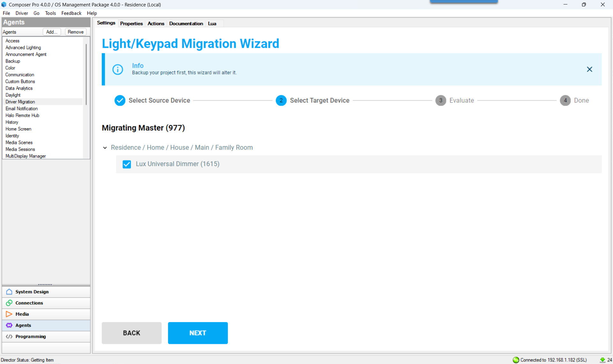Open the Feedback menu

tap(71, 13)
